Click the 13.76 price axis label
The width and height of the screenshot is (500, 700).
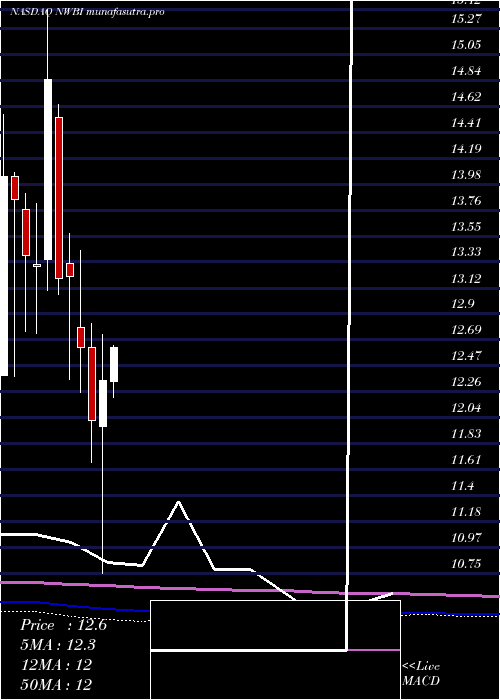click(466, 200)
